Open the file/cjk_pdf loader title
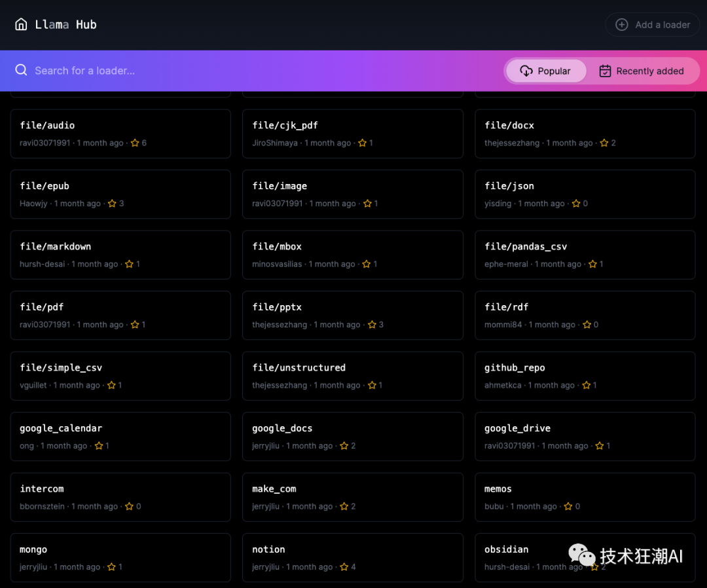707x588 pixels. [285, 125]
